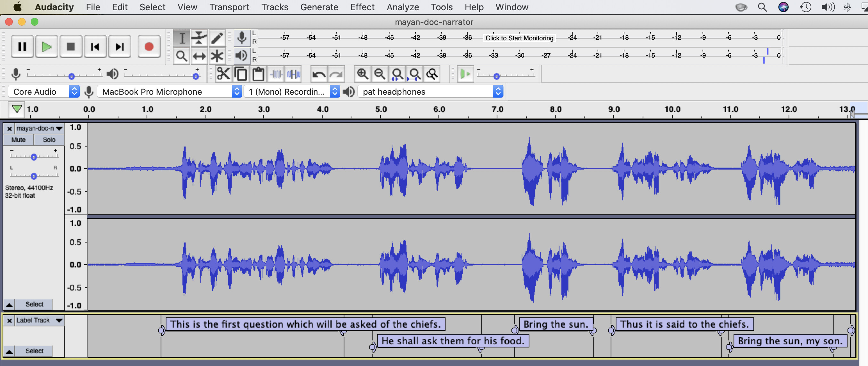Open the Transport menu
The image size is (868, 366).
pos(229,7)
